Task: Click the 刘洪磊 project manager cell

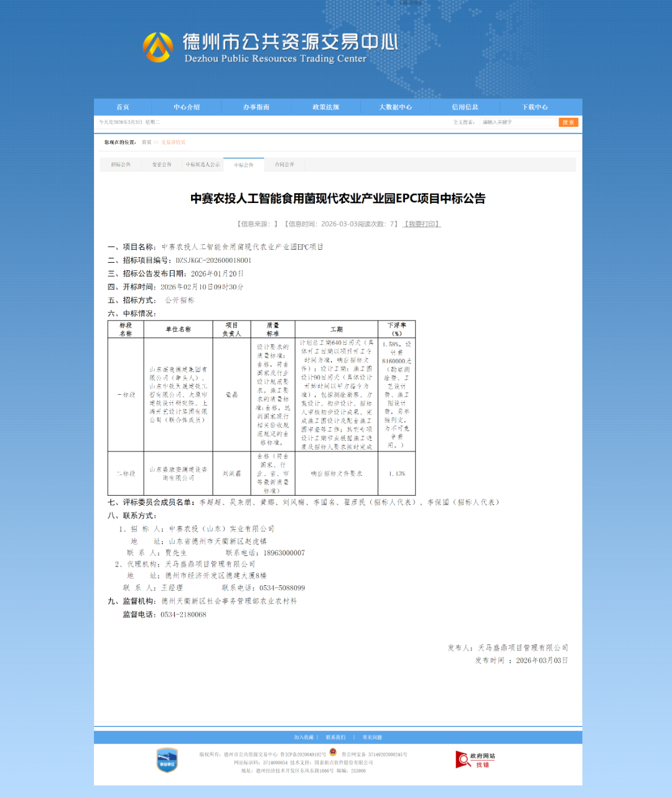Action: pos(231,474)
